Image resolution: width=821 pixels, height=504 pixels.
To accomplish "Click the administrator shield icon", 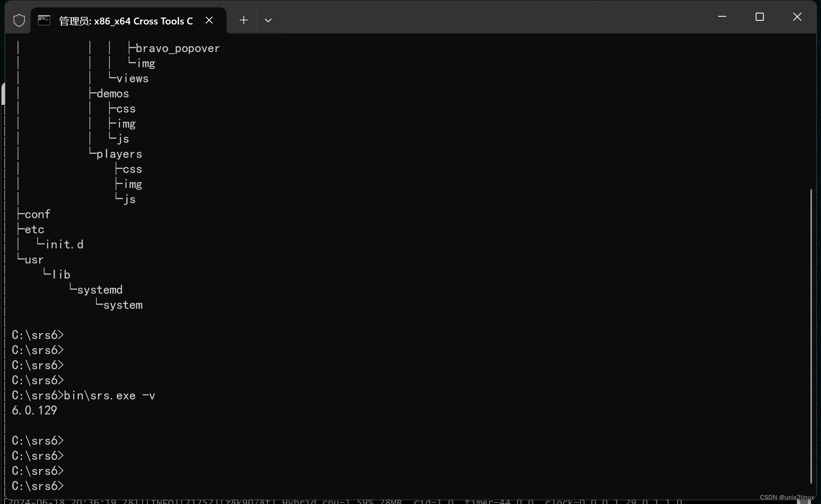I will coord(19,20).
